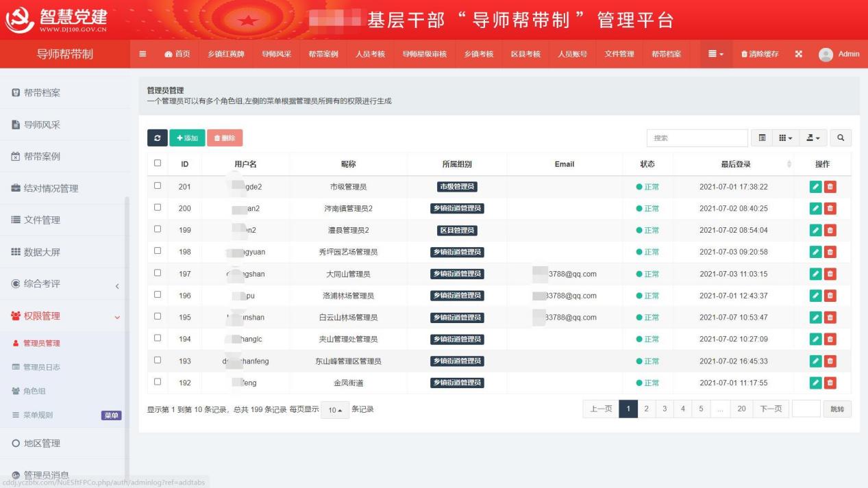Open the records per page dropdown
868x488 pixels.
click(335, 410)
